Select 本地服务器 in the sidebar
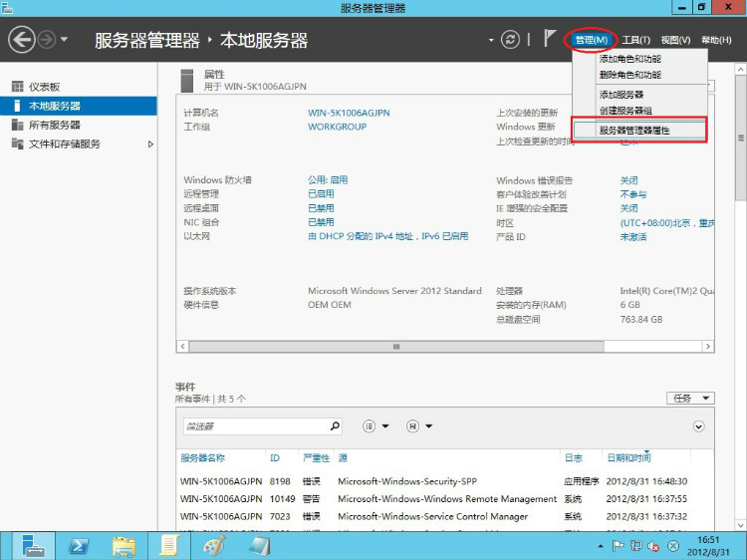The height and width of the screenshot is (560, 747). (x=78, y=106)
